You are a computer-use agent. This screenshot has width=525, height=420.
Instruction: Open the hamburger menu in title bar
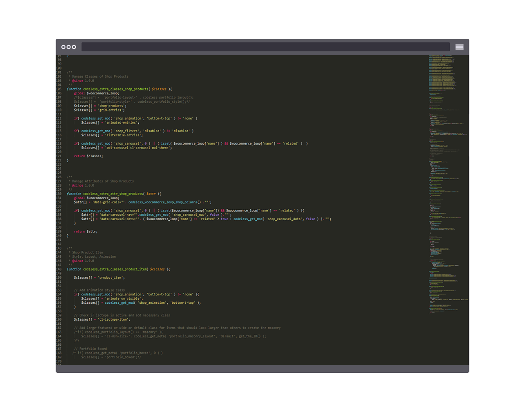click(459, 47)
